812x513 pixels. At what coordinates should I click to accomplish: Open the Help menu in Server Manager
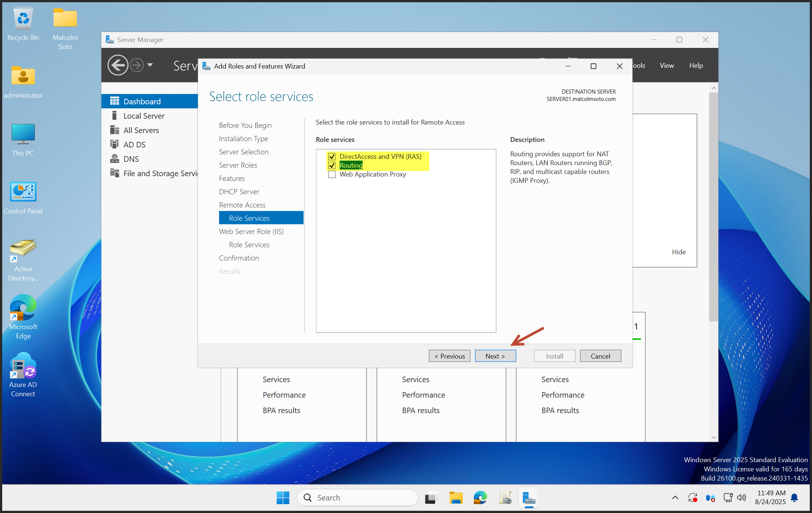(x=696, y=65)
